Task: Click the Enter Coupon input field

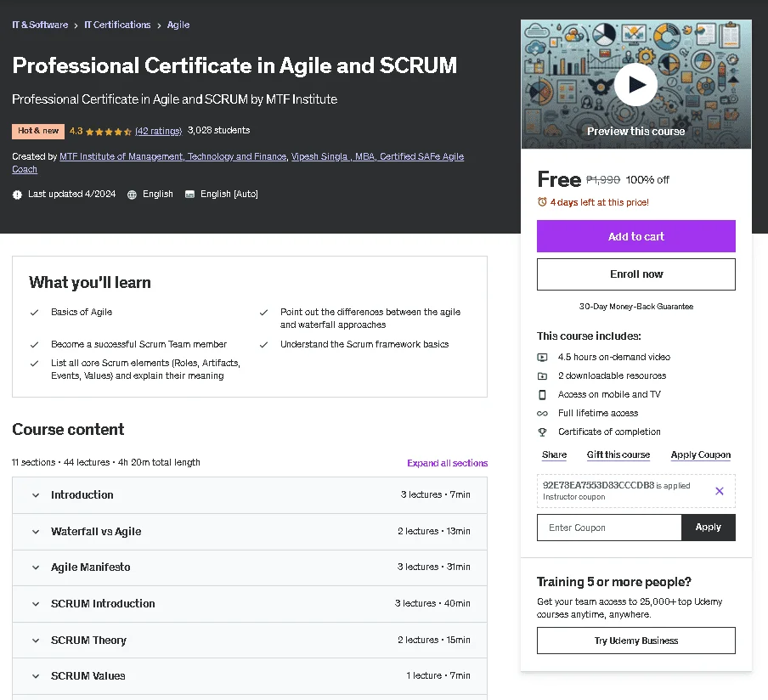Action: click(609, 528)
